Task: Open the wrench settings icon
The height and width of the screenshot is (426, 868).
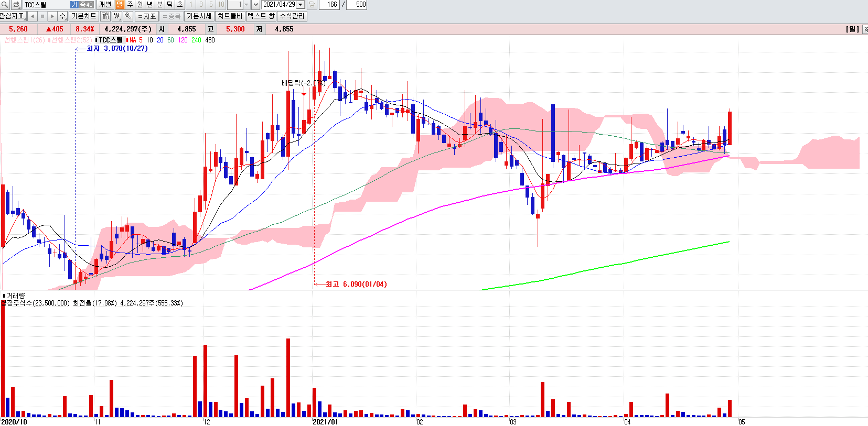Action: [128, 16]
